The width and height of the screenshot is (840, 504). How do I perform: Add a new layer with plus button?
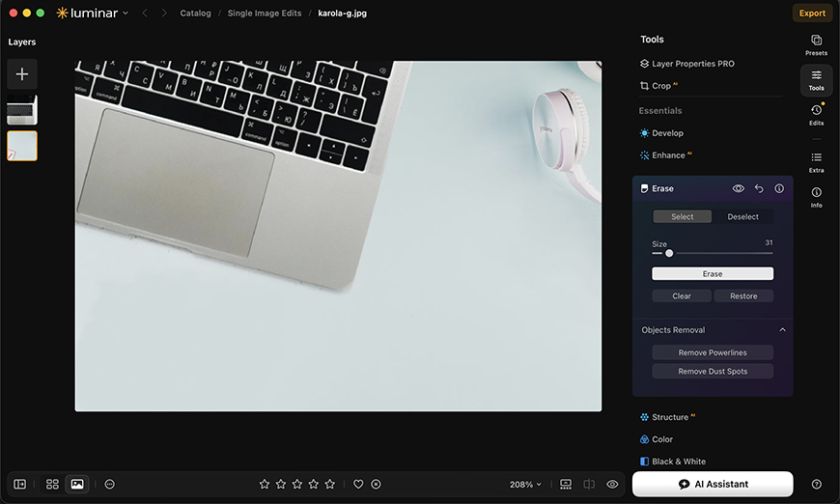(22, 74)
